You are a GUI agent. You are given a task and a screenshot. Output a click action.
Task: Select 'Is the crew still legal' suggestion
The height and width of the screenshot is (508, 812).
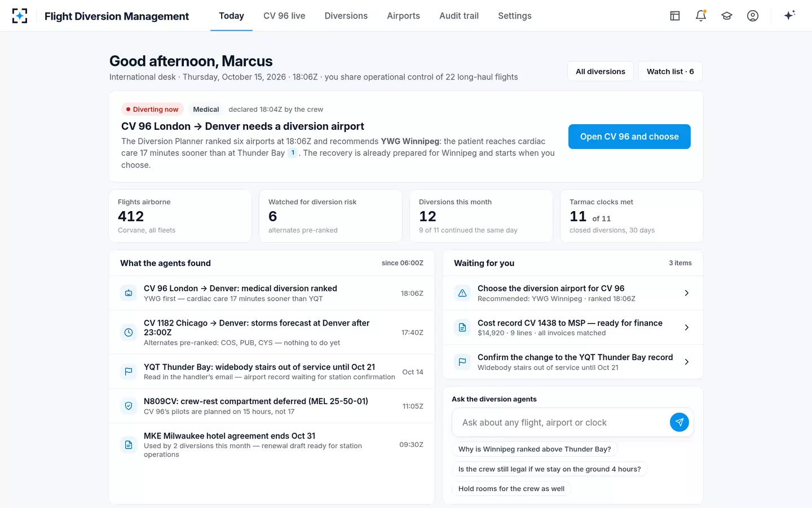[x=550, y=469]
